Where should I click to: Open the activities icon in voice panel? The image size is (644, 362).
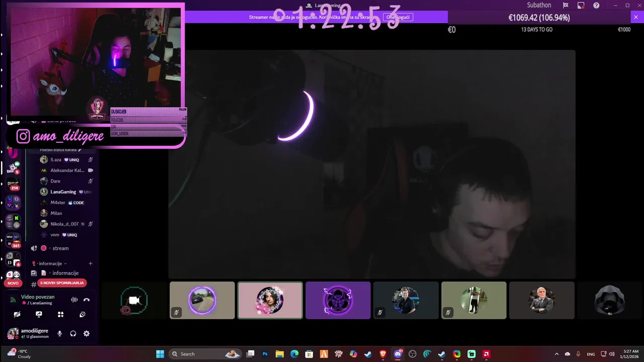61,314
